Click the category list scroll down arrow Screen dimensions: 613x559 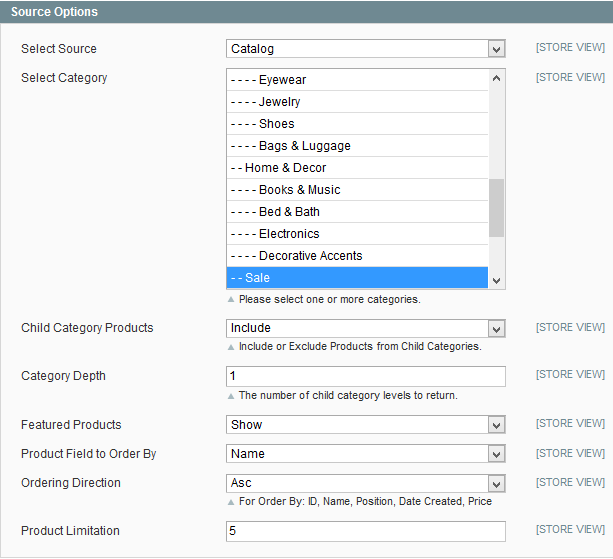click(x=496, y=280)
